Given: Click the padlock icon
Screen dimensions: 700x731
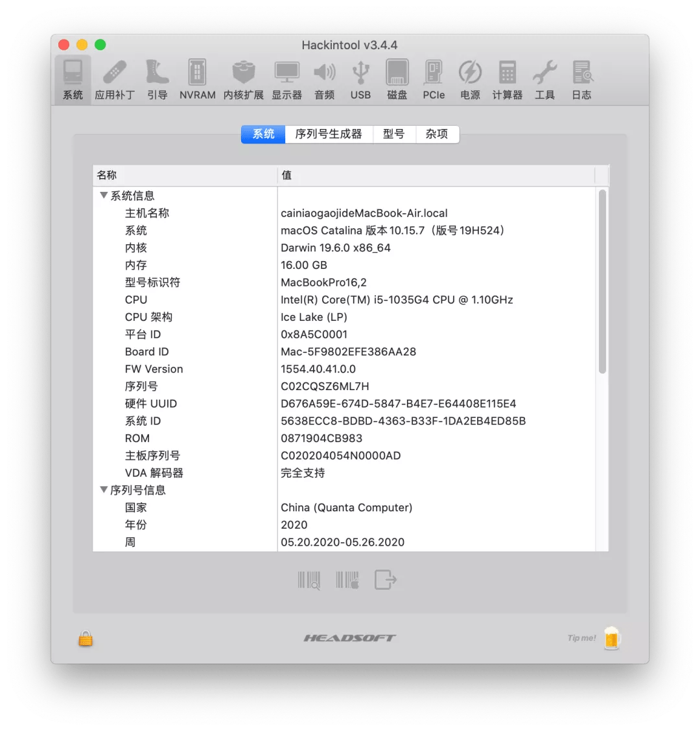Looking at the screenshot, I should [x=86, y=638].
